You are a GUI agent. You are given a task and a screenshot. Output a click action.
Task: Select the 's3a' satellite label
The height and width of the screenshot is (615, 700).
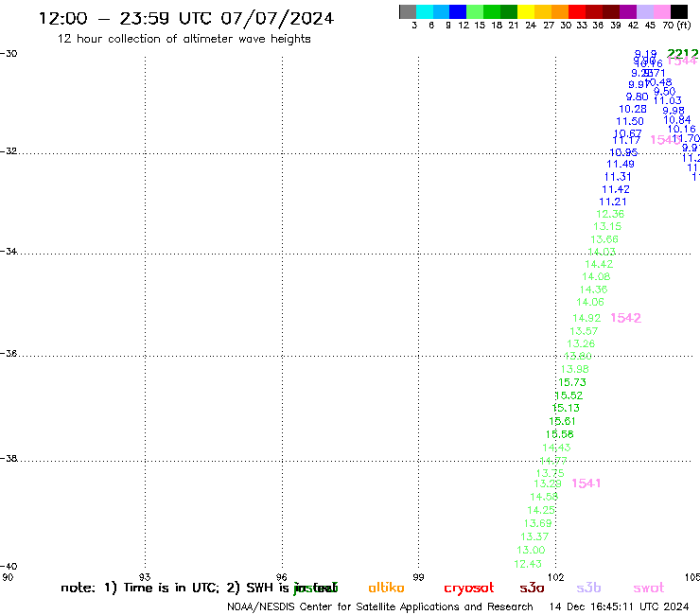coord(533,588)
